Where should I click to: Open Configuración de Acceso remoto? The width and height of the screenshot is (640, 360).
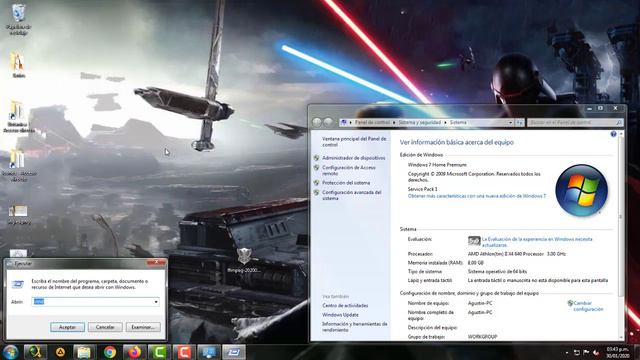[x=349, y=170]
